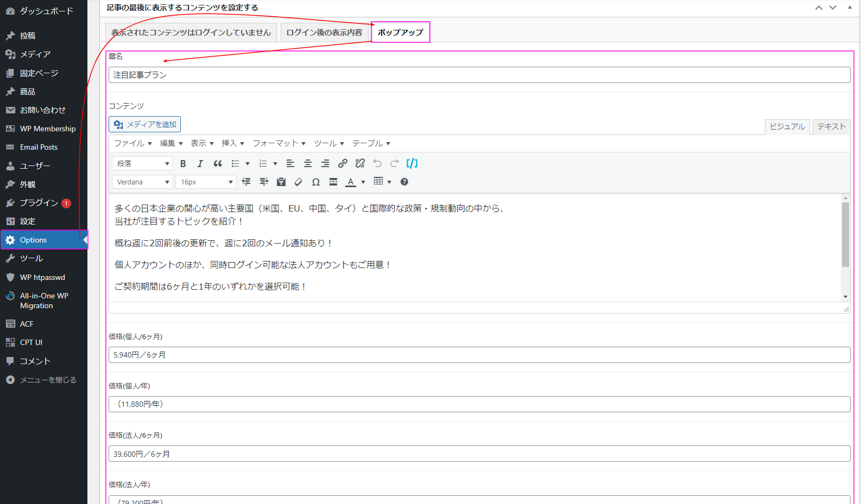Image resolution: width=861 pixels, height=504 pixels.
Task: Open text color picker dropdown arrow
Action: click(363, 182)
